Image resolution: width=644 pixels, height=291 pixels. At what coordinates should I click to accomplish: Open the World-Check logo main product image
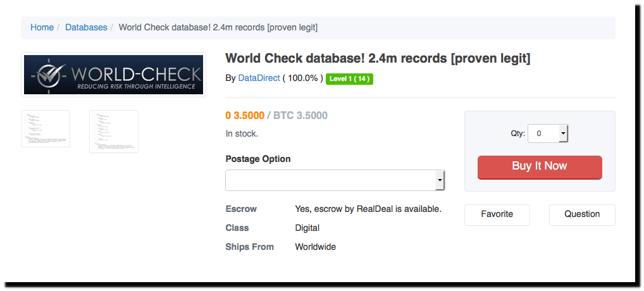click(113, 75)
